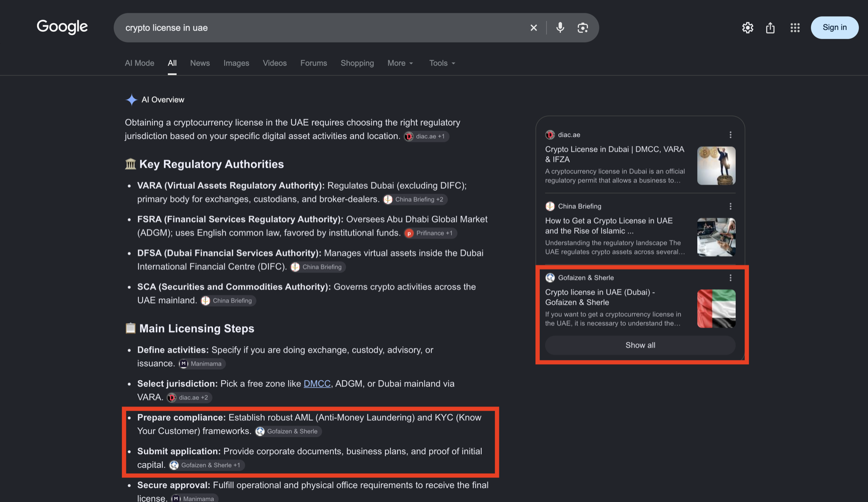Clear the search query with X icon

pyautogui.click(x=533, y=28)
